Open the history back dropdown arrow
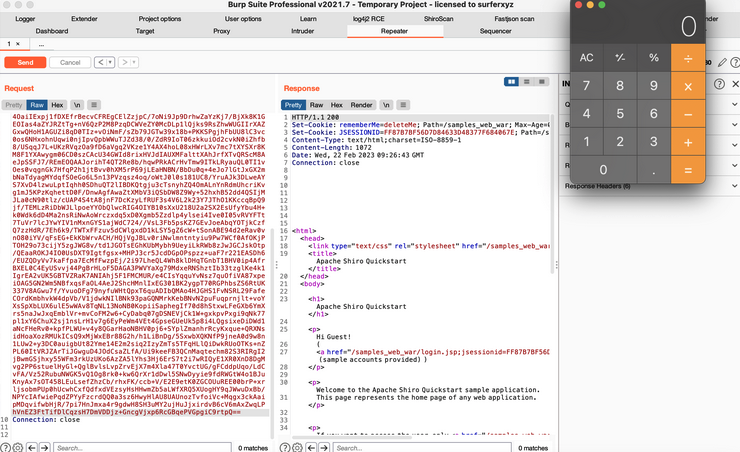 click(110, 62)
